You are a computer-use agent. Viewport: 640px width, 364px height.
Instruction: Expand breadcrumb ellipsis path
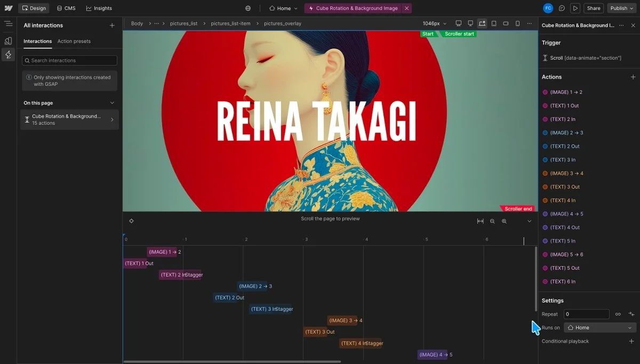(156, 23)
